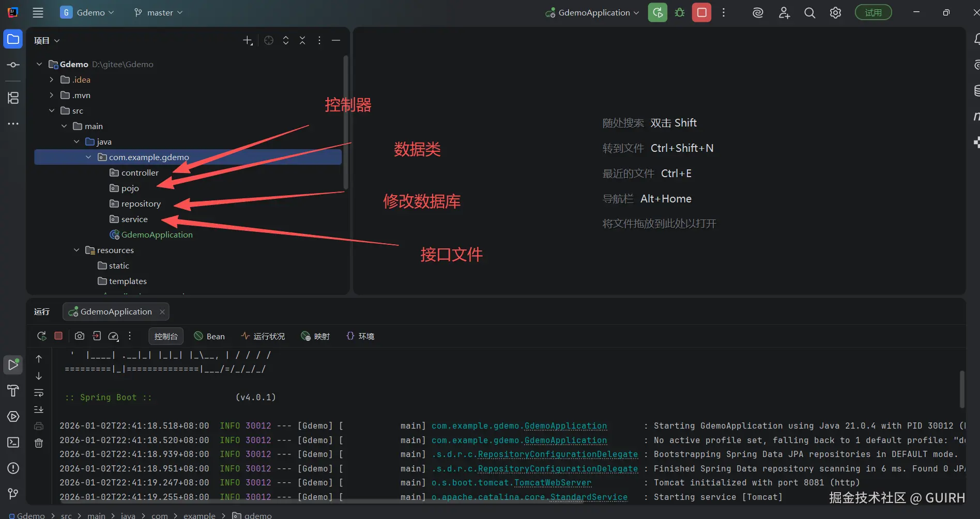980x519 pixels.
Task: Open the Problems tool window icon
Action: pyautogui.click(x=13, y=468)
